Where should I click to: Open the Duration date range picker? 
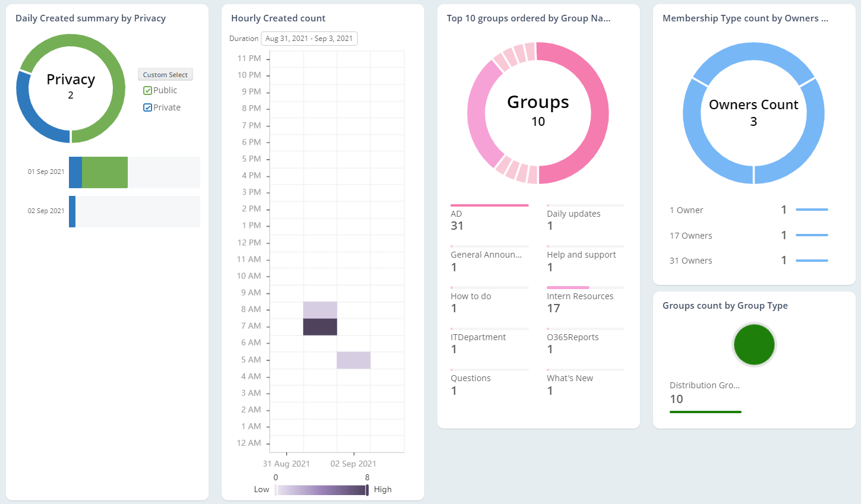click(309, 38)
